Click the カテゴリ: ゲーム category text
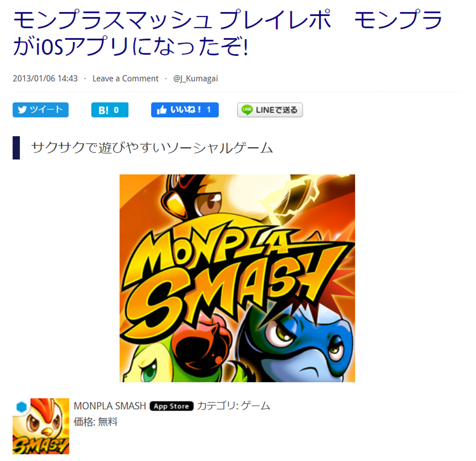 [x=234, y=406]
